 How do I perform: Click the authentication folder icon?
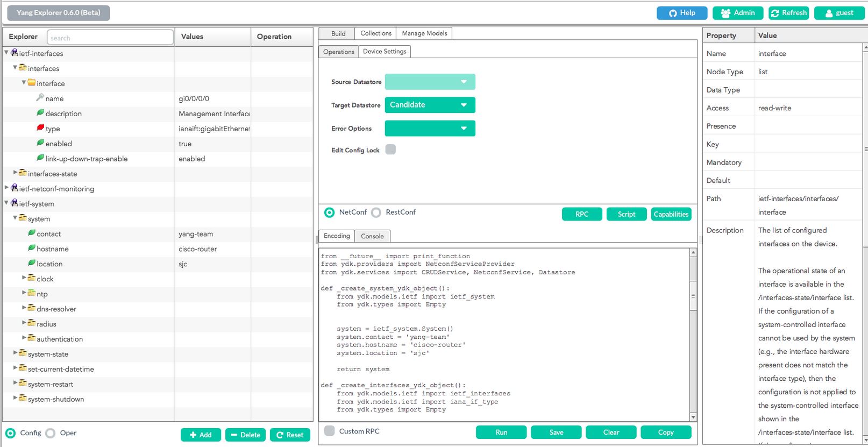(32, 338)
